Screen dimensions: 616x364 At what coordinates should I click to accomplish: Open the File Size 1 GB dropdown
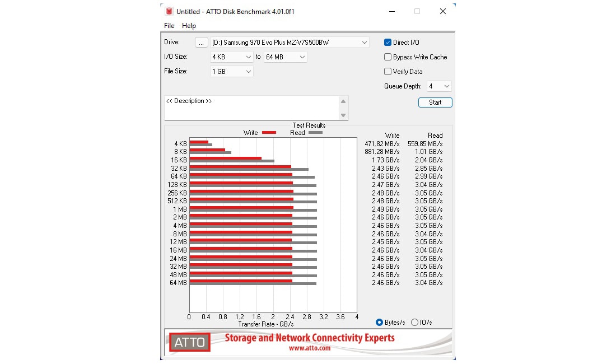231,72
